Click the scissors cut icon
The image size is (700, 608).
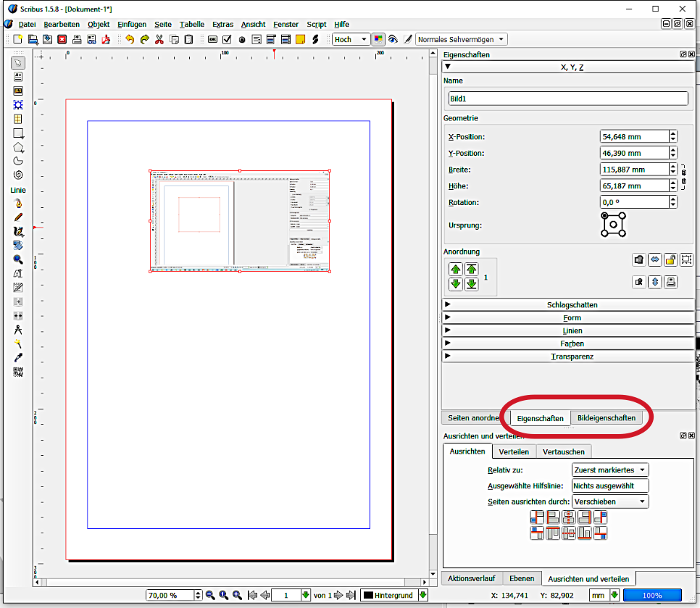coord(159,39)
